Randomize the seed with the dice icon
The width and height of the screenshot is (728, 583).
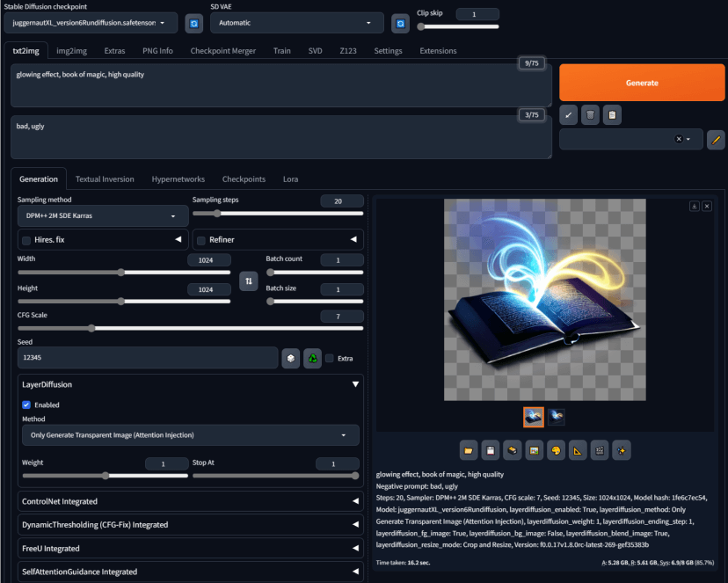click(290, 358)
